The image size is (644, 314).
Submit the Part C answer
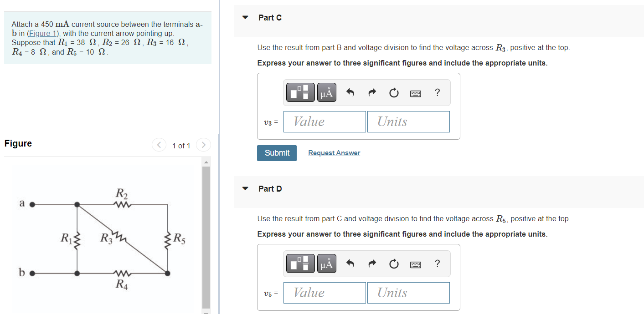point(277,153)
